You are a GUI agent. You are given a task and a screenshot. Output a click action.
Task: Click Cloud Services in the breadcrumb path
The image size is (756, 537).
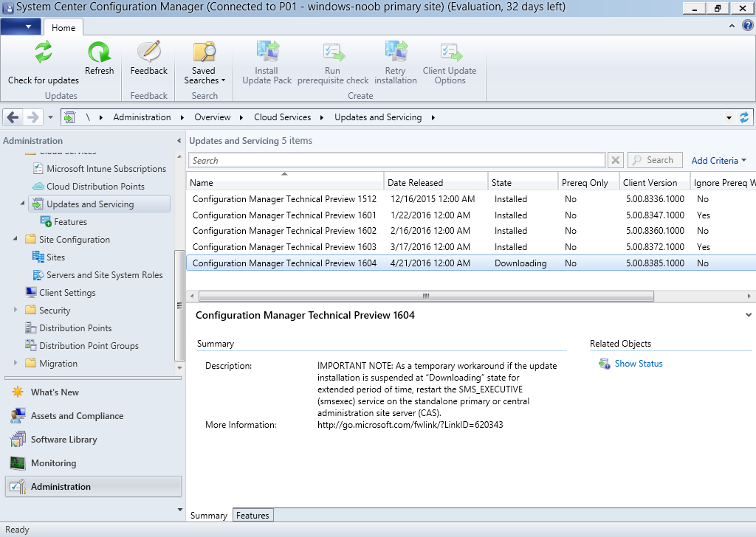(x=283, y=117)
